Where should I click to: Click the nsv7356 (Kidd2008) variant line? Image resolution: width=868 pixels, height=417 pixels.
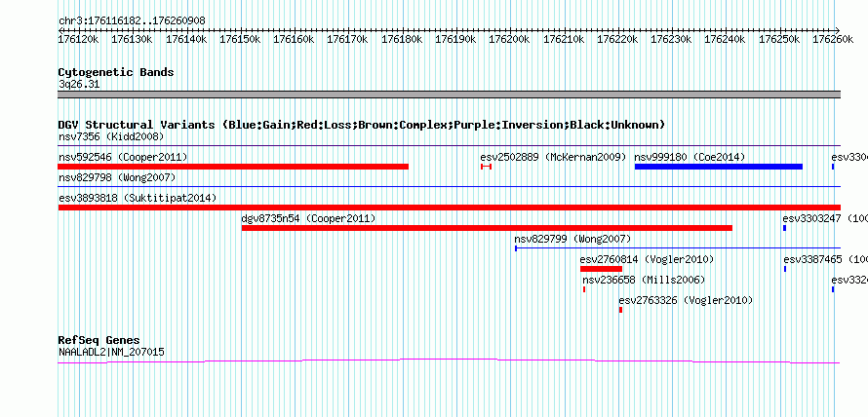pyautogui.click(x=449, y=146)
